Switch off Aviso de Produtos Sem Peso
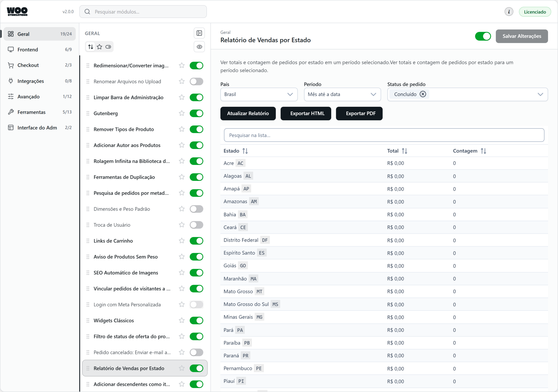The image size is (558, 392). 196,257
